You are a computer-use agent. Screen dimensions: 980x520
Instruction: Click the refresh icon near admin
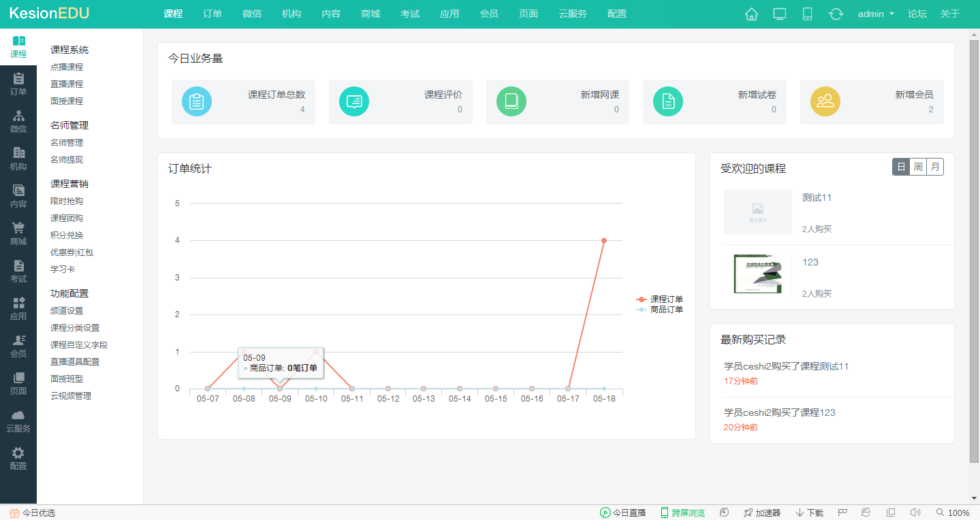coord(836,13)
